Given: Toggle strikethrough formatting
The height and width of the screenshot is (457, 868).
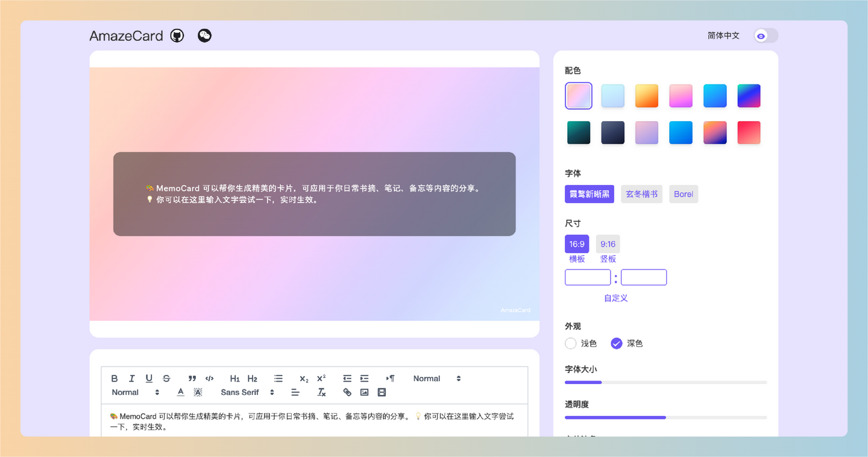Looking at the screenshot, I should click(x=166, y=379).
